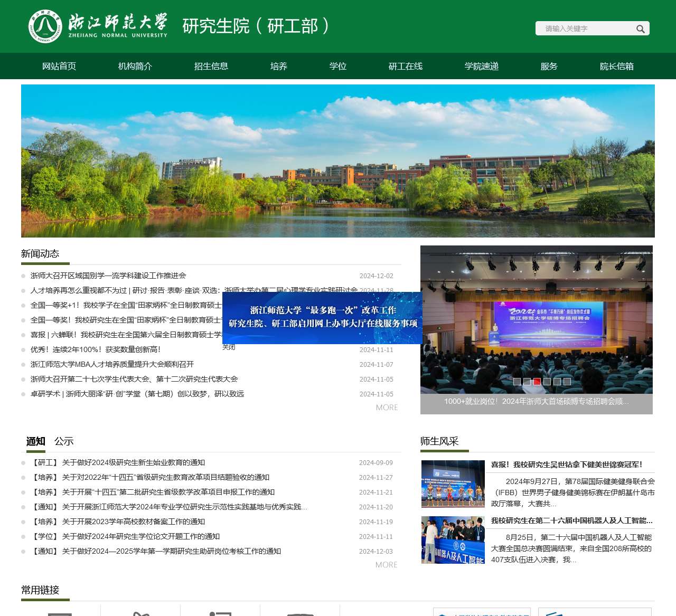Select the first carousel slide indicator

click(x=517, y=381)
